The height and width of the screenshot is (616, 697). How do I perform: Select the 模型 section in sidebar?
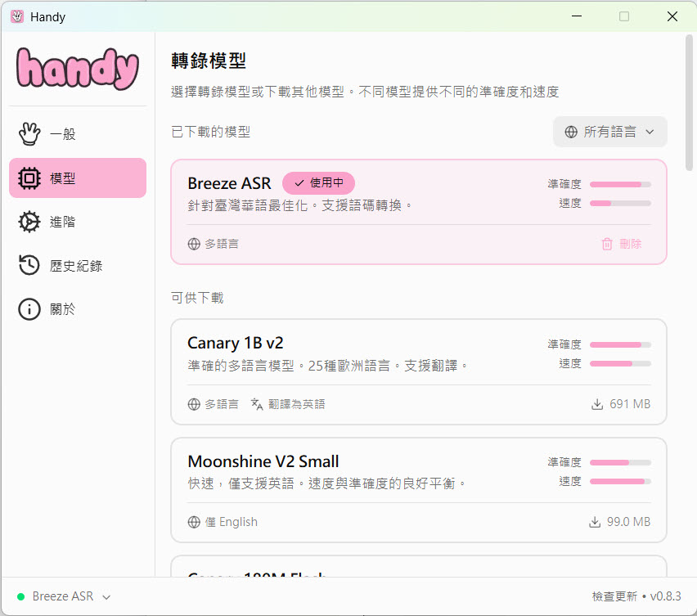(78, 178)
